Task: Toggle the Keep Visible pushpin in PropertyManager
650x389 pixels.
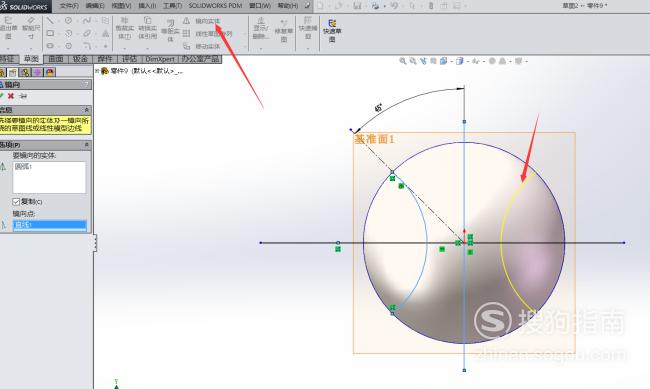Action: click(23, 96)
